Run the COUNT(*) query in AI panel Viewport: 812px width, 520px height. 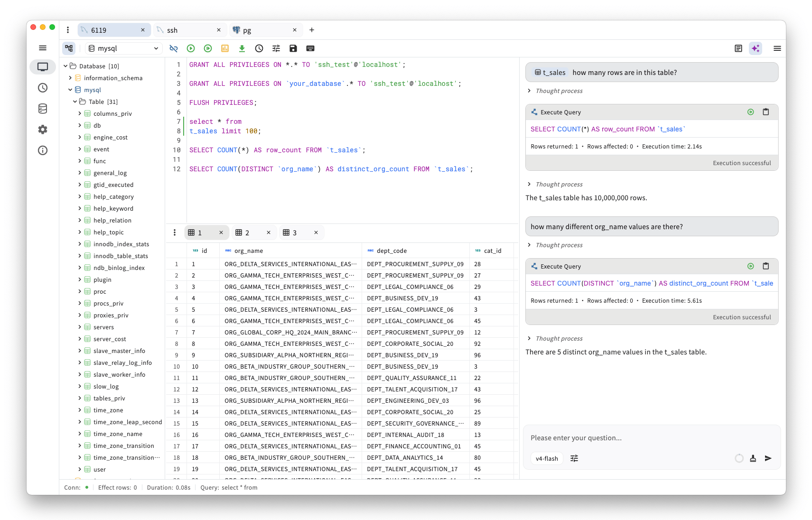[x=751, y=112]
